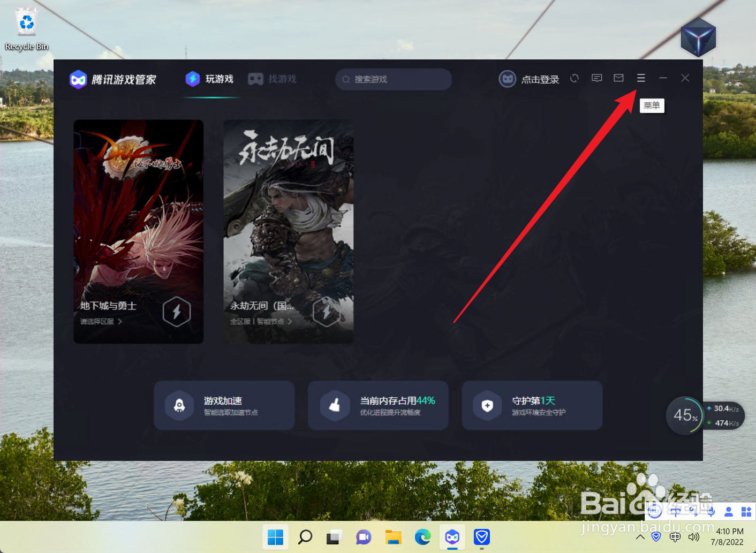Image resolution: width=756 pixels, height=553 pixels.
Task: Click the grid toolbox icon in IME toolbar
Action: (x=746, y=512)
